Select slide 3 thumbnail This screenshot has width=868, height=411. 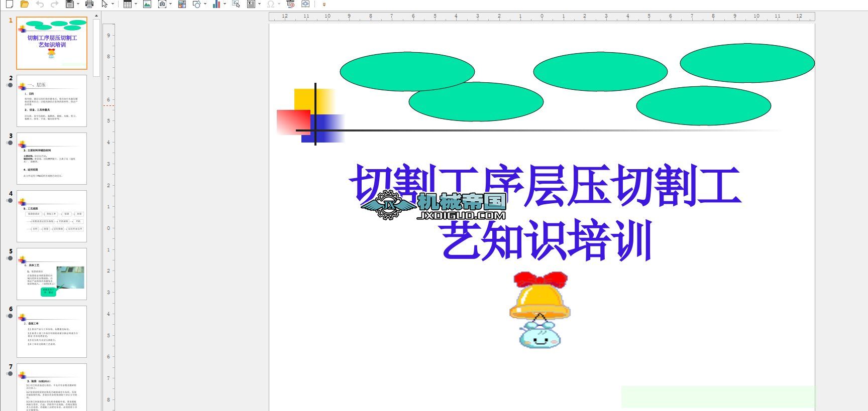tap(52, 159)
